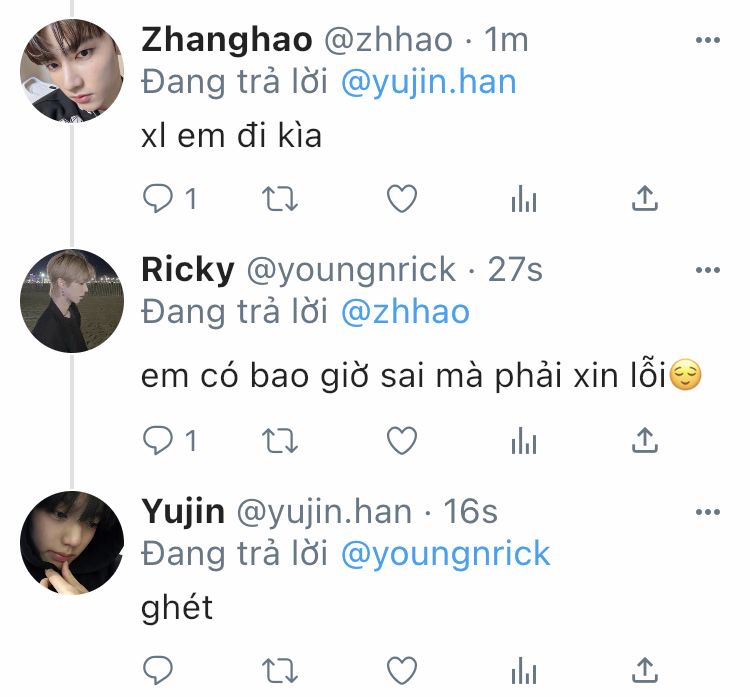Like Yujin's 'ghét' tweet
This screenshot has width=750, height=697.
point(402,670)
